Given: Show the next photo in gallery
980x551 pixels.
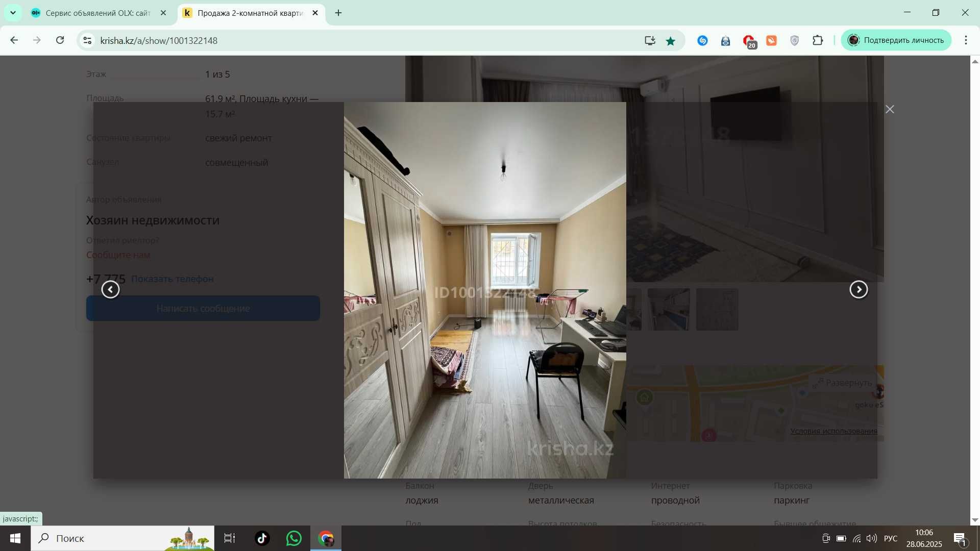Looking at the screenshot, I should (x=859, y=290).
